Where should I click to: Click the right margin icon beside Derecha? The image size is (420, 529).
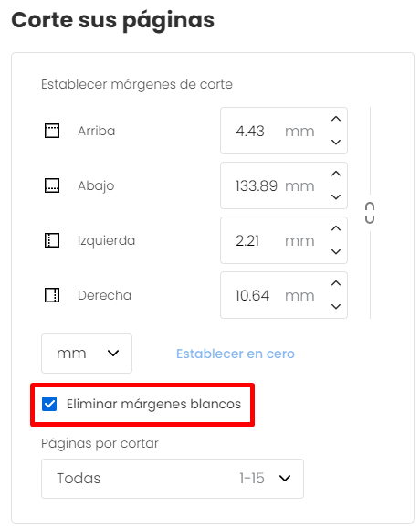52,295
